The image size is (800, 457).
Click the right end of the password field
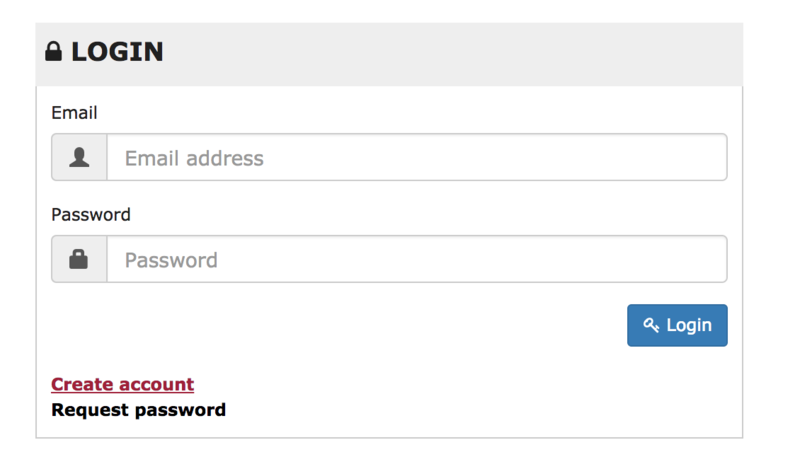pos(705,260)
